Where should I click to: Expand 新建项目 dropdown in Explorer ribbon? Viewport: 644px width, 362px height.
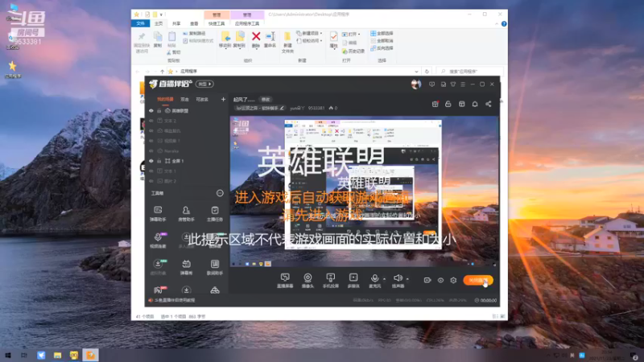tap(321, 33)
